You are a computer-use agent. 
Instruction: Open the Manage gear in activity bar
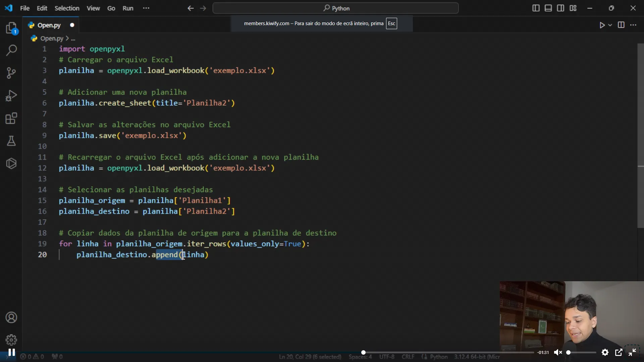click(11, 340)
